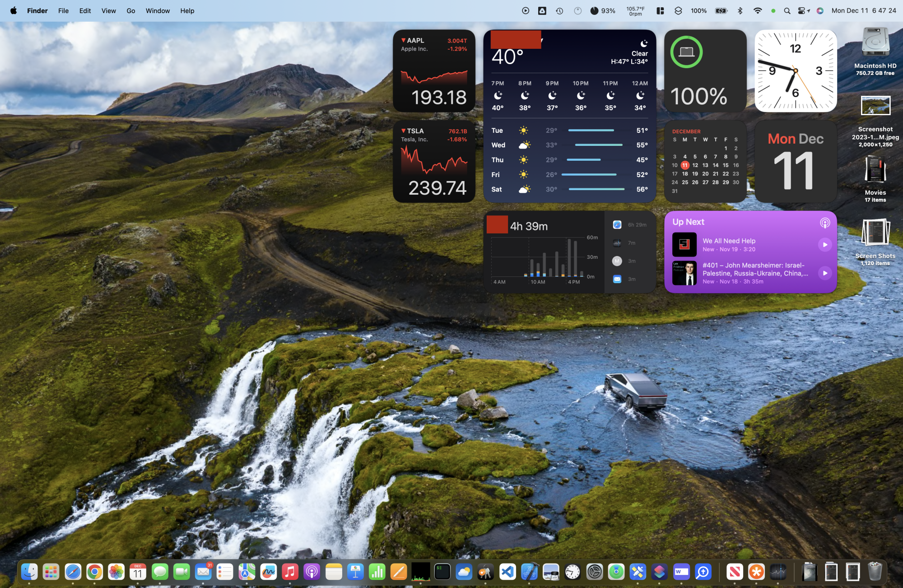Expand the Screen Shots stack on desktop
Image resolution: width=903 pixels, height=588 pixels.
875,233
